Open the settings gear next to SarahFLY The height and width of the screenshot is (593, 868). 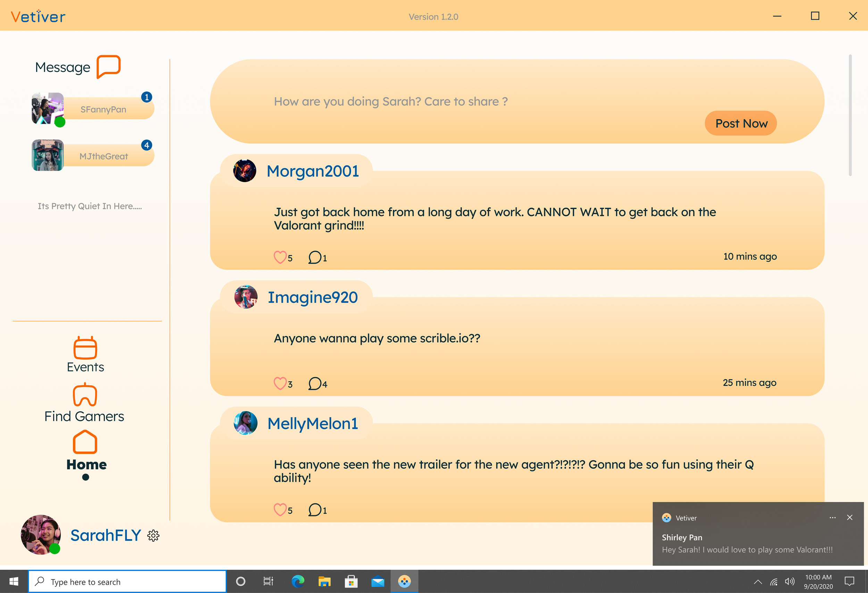pos(153,535)
